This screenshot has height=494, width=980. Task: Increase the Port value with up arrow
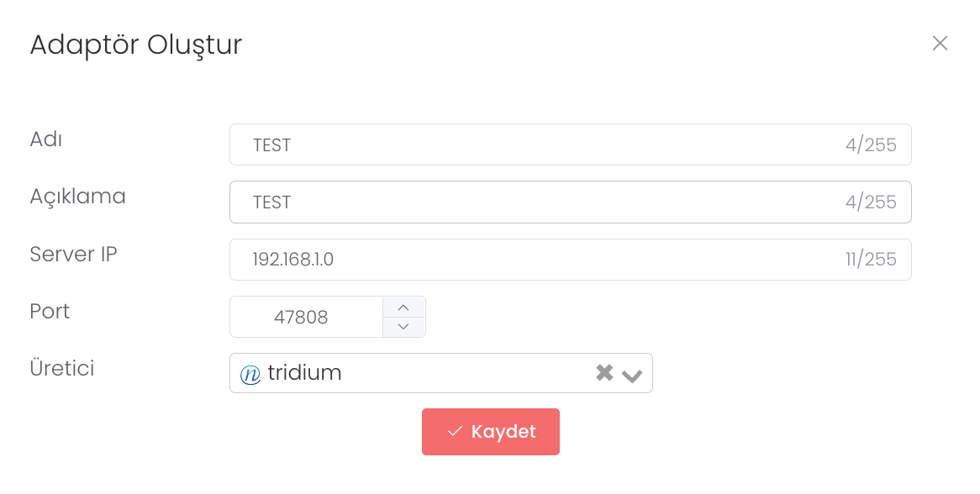point(403,307)
